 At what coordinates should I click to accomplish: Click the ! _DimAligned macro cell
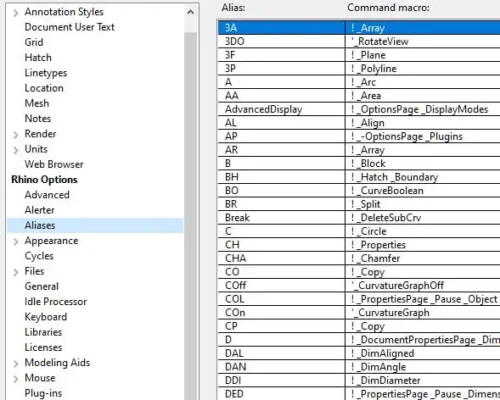(423, 353)
